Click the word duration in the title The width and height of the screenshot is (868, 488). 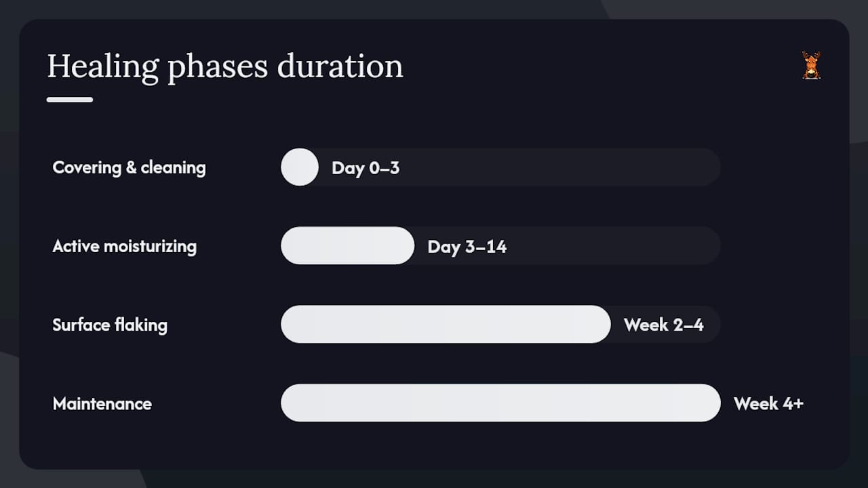click(340, 66)
